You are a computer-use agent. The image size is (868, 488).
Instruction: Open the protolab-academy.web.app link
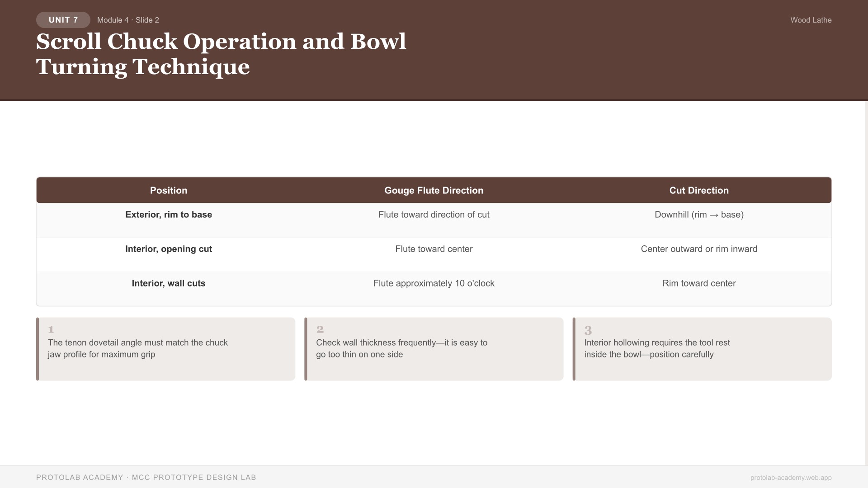click(791, 478)
